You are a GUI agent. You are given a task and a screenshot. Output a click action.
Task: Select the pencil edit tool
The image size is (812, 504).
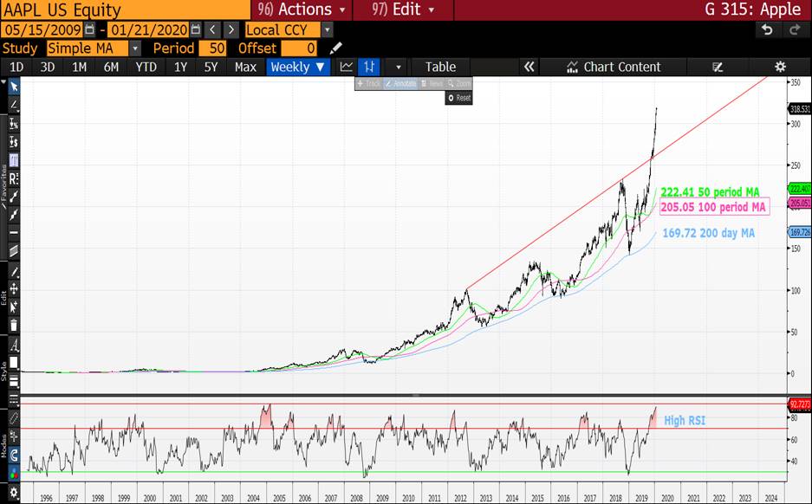click(14, 272)
